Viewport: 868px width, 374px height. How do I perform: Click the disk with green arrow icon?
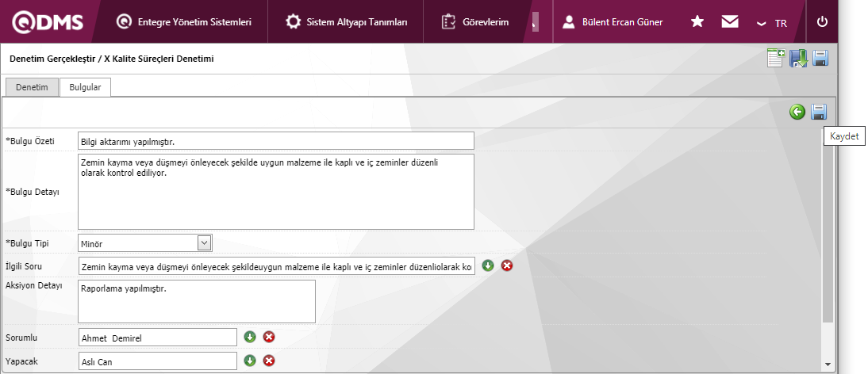pos(798,59)
